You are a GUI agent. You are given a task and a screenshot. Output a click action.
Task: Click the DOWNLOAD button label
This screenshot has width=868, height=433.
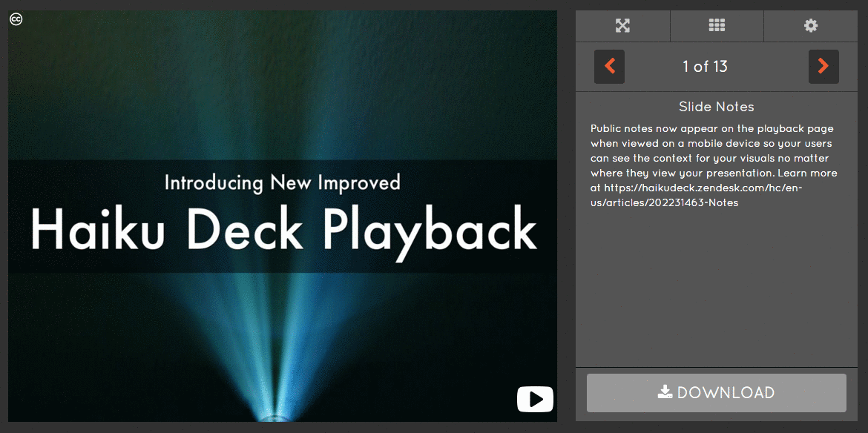click(726, 393)
